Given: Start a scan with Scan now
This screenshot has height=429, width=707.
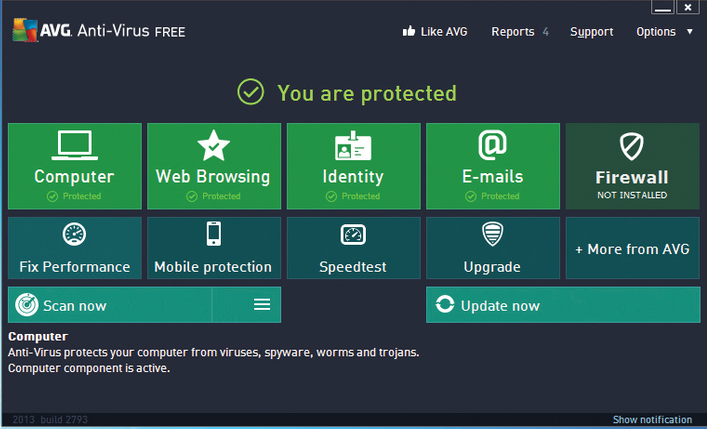Looking at the screenshot, I should click(x=110, y=304).
